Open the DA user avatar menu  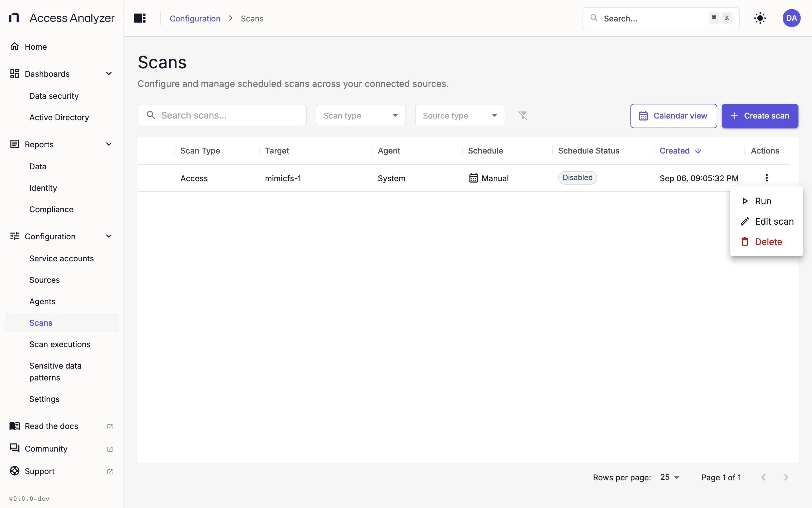click(791, 18)
